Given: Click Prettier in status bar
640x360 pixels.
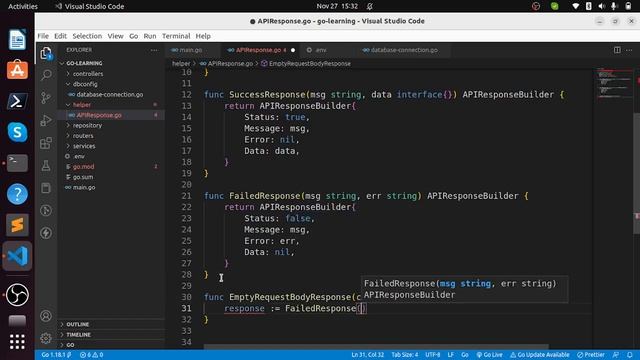Looking at the screenshot, I should click(591, 355).
